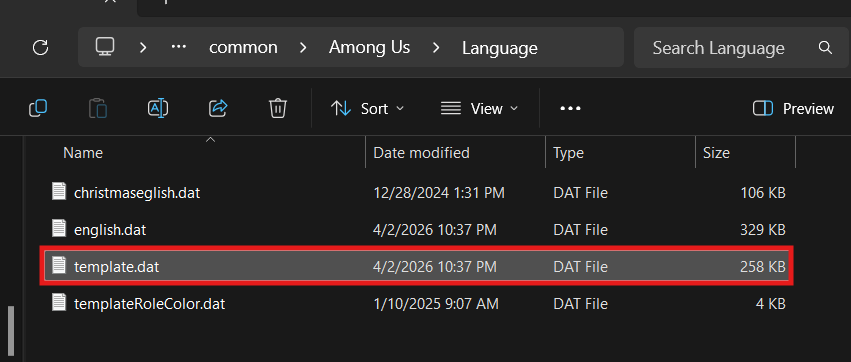Click the Copy icon in toolbar
Screen dimensions: 851x362
(37, 109)
